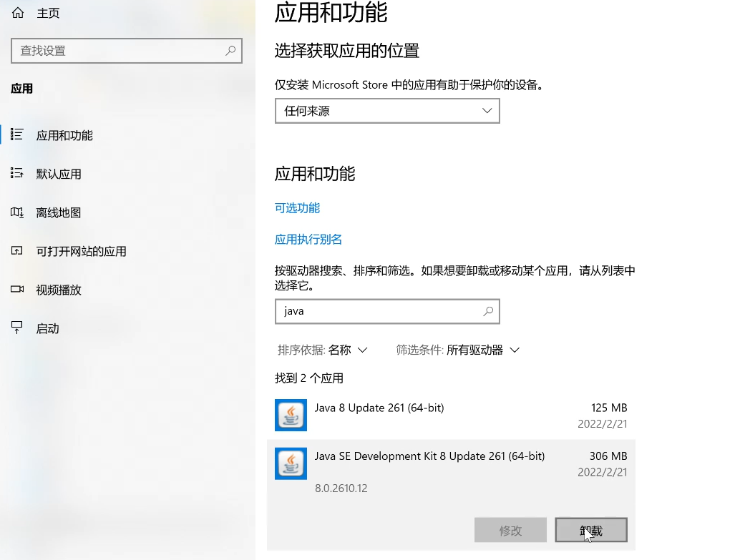Click the 卸载 uninstall button

coord(591,530)
